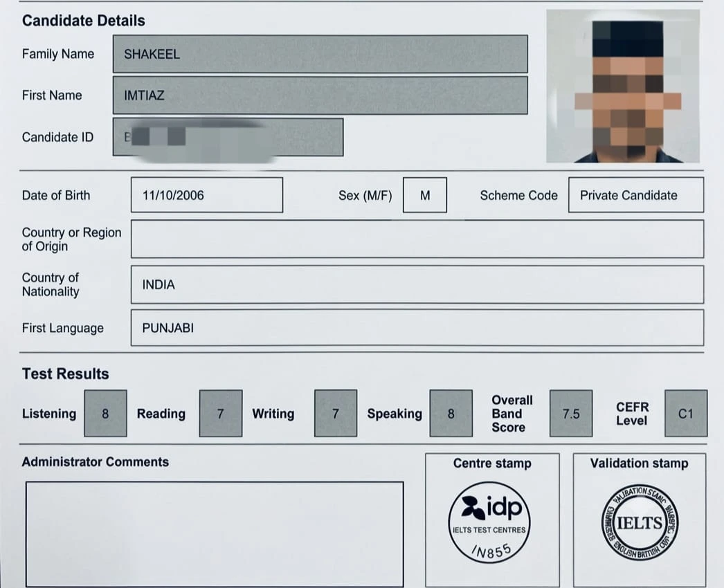The width and height of the screenshot is (724, 588).
Task: Select the Sex field showing M
Action: click(425, 195)
